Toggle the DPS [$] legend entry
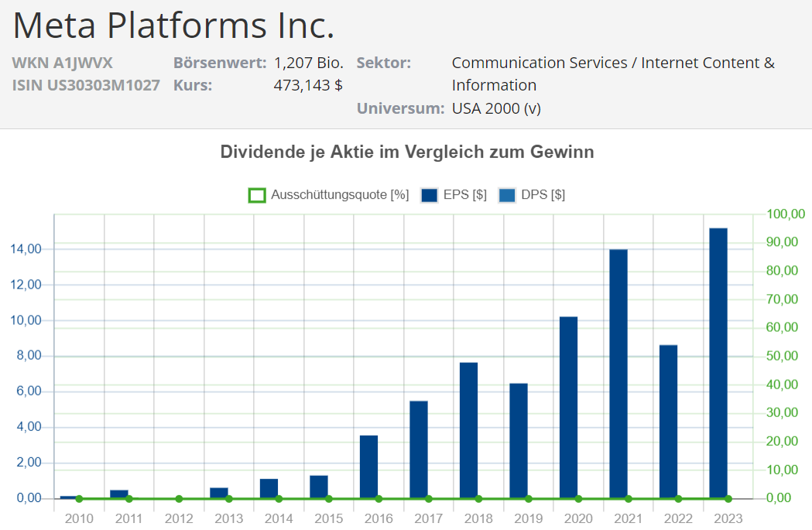The image size is (812, 530). 532,195
